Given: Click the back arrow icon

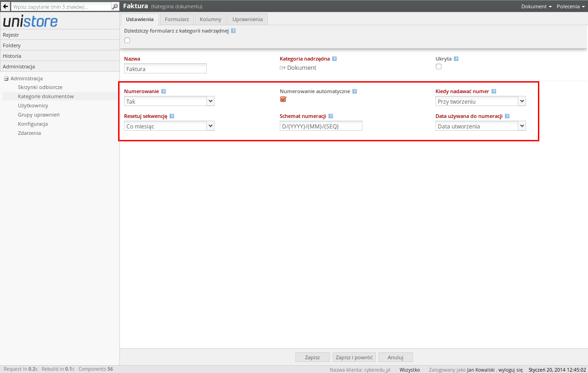Looking at the screenshot, I should click(6, 6).
